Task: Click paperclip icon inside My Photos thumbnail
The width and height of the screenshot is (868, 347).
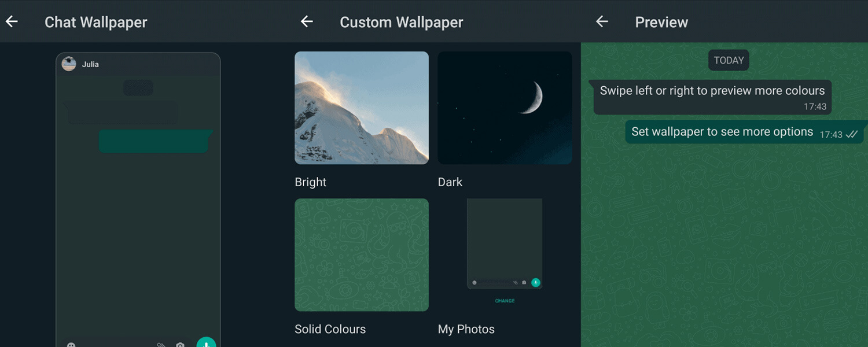Action: (516, 283)
